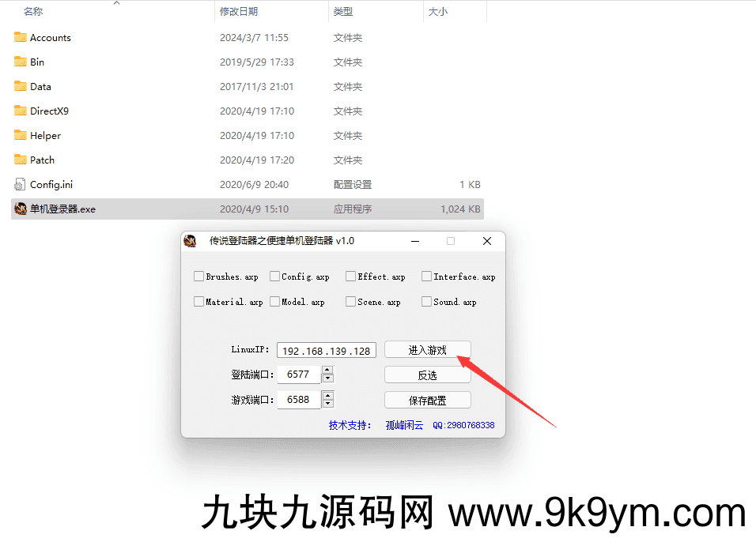Increase the 登陆端口 value with up arrow
The width and height of the screenshot is (756, 542).
(327, 370)
